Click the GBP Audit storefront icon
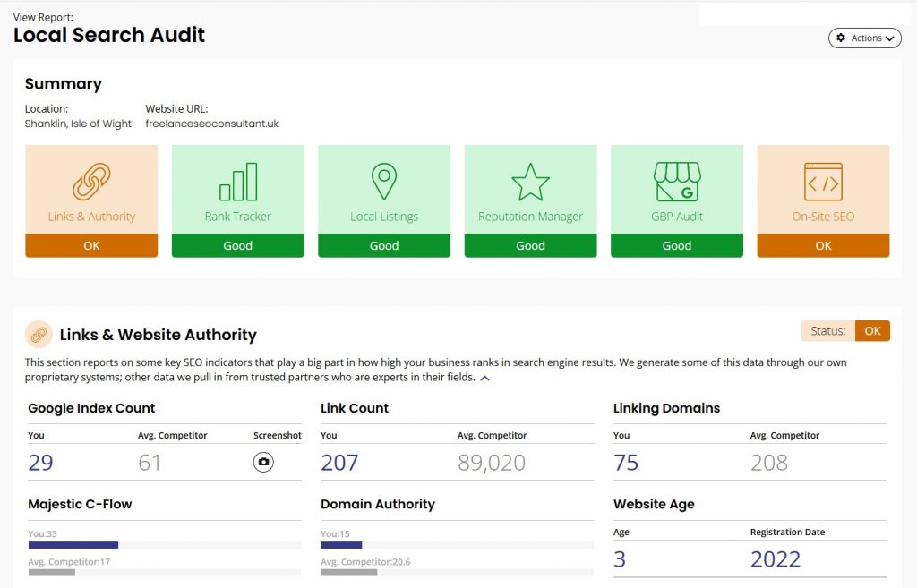This screenshot has height=588, width=917. (677, 182)
